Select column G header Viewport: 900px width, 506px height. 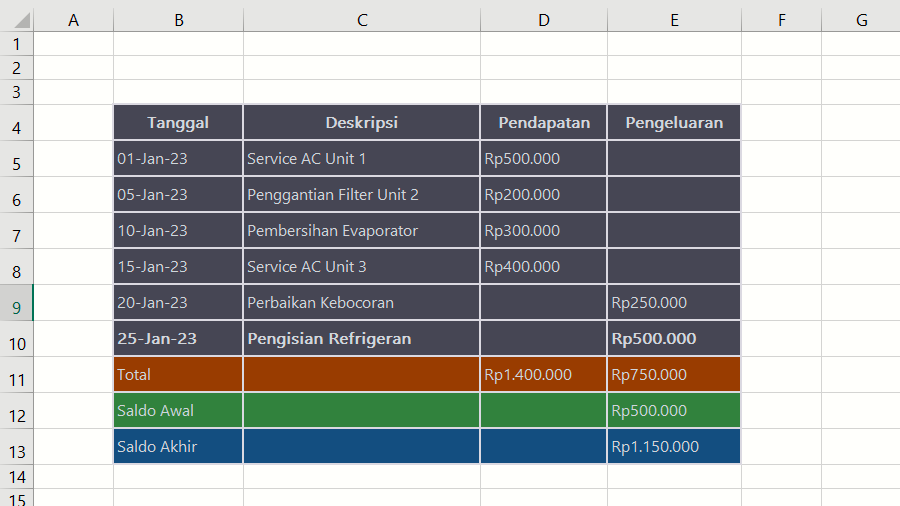(861, 21)
